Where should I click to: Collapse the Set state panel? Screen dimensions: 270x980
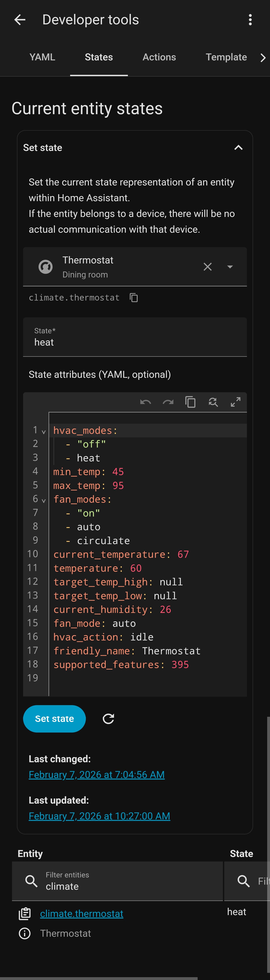[238, 148]
